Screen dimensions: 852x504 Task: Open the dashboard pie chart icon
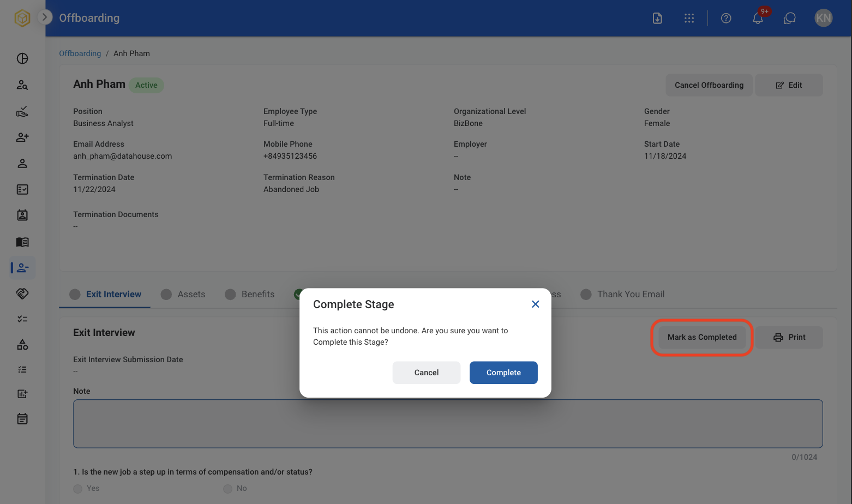click(x=22, y=58)
